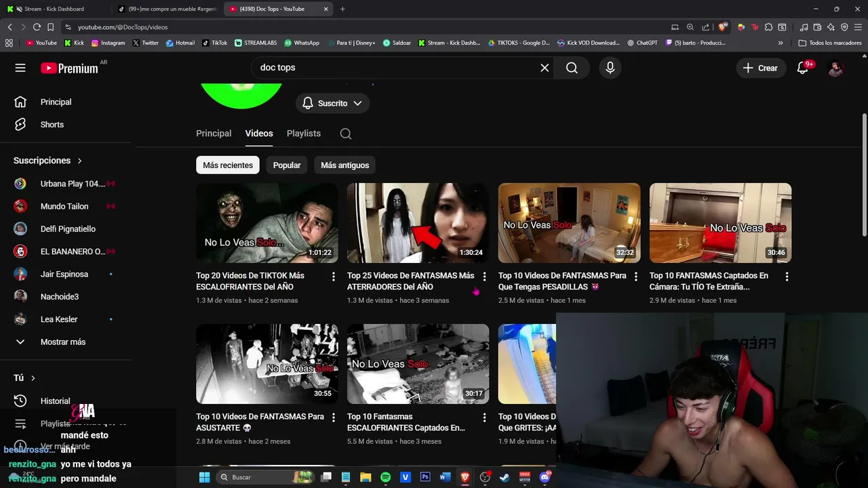Viewport: 868px width, 488px height.
Task: Reload the page
Action: click(x=37, y=27)
